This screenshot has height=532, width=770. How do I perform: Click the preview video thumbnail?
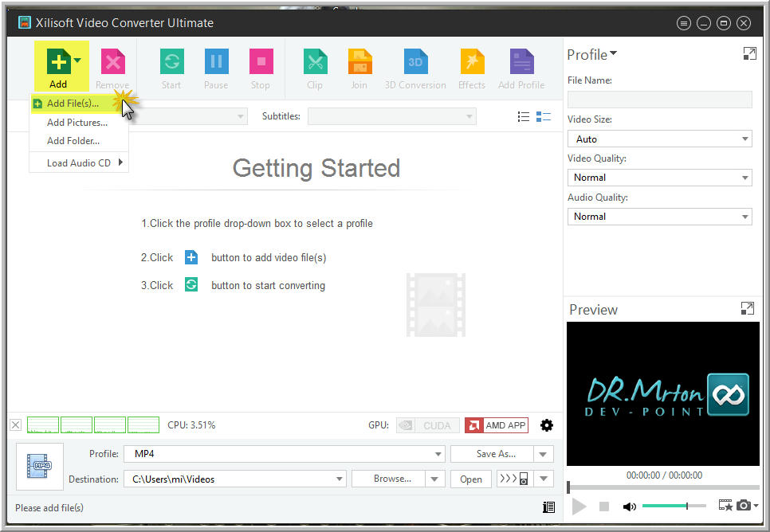coord(663,393)
